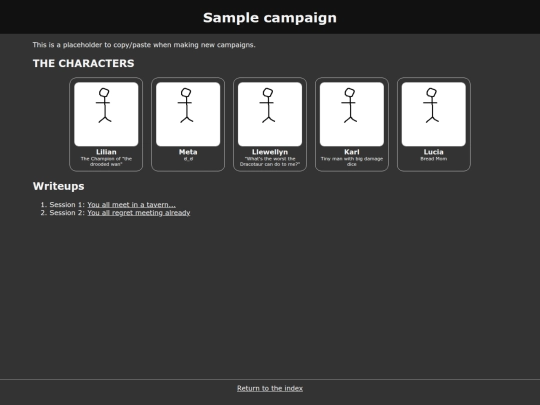Click 'THE CHARACTERS' heading

coord(83,63)
